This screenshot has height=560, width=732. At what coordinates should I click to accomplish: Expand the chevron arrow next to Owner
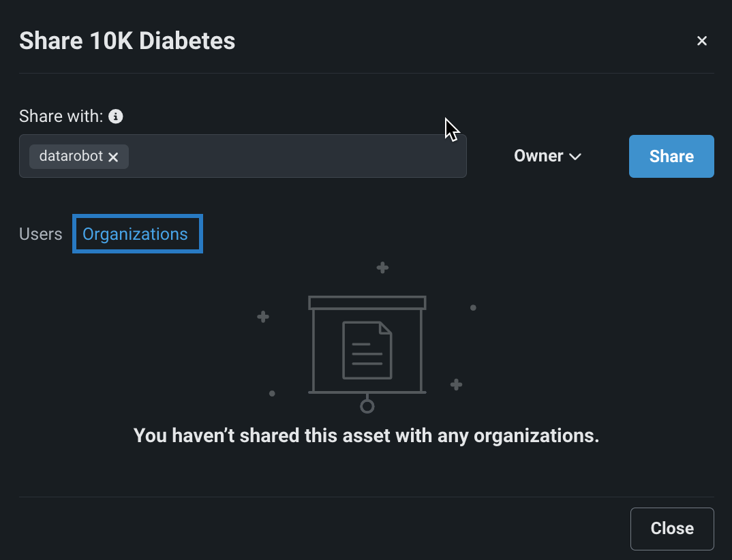coord(575,157)
